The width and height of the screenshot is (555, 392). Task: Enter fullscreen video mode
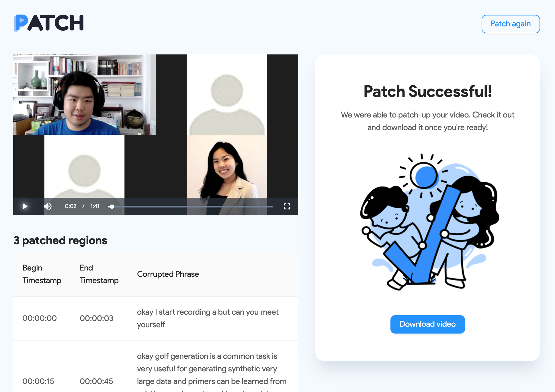click(x=287, y=206)
